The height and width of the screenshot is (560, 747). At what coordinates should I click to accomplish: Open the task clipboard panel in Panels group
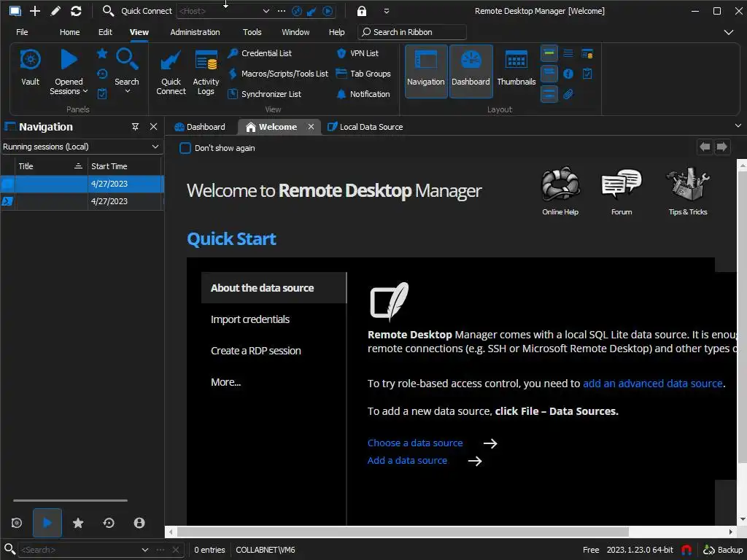[x=102, y=94]
